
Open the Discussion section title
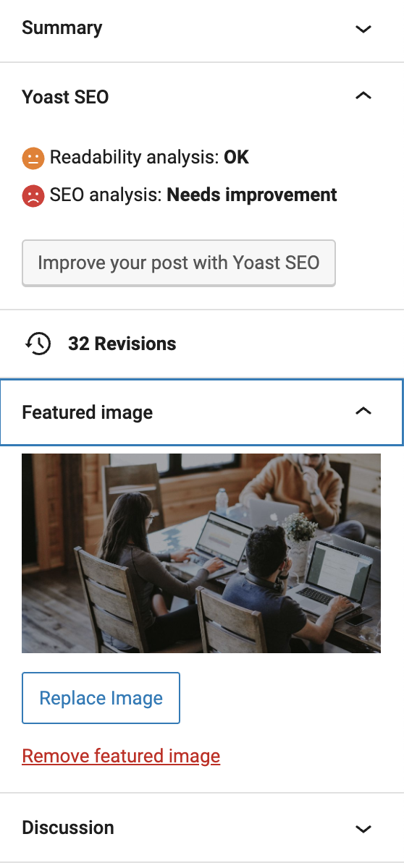click(68, 827)
